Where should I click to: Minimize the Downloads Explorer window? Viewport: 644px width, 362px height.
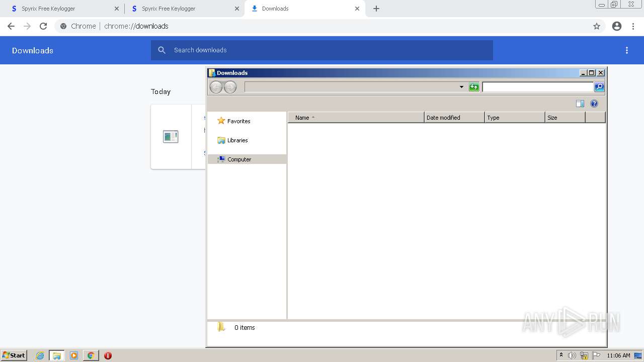(x=583, y=73)
